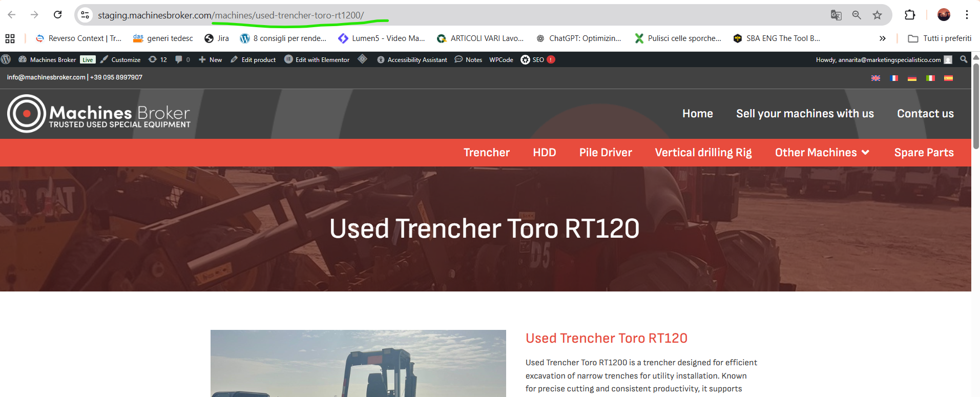Expand the Other Machines dropdown menu
This screenshot has height=397, width=980.
tap(822, 153)
